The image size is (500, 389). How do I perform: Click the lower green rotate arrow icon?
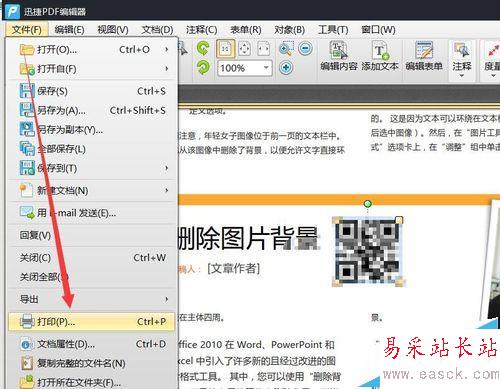pyautogui.click(x=203, y=68)
